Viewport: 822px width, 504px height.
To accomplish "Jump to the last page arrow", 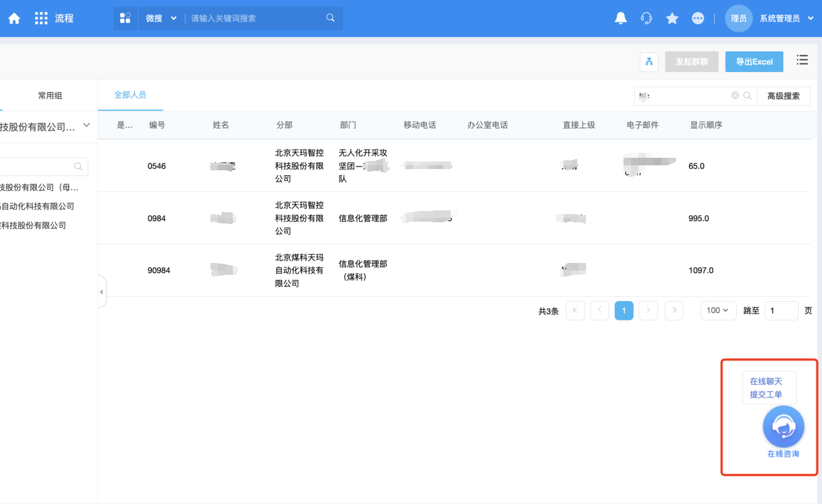I will pyautogui.click(x=674, y=311).
